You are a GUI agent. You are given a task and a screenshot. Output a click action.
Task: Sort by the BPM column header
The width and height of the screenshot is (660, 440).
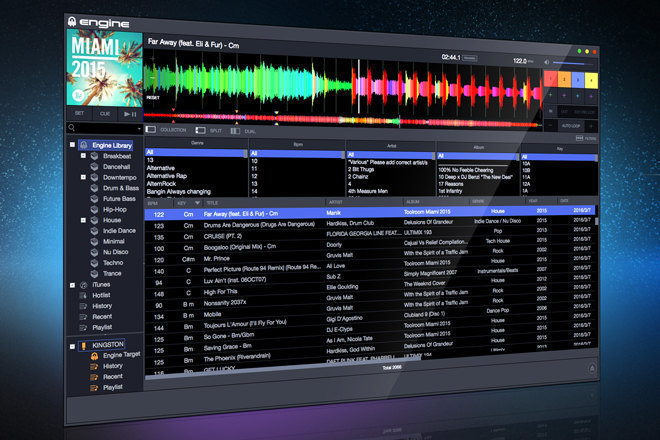tap(158, 203)
